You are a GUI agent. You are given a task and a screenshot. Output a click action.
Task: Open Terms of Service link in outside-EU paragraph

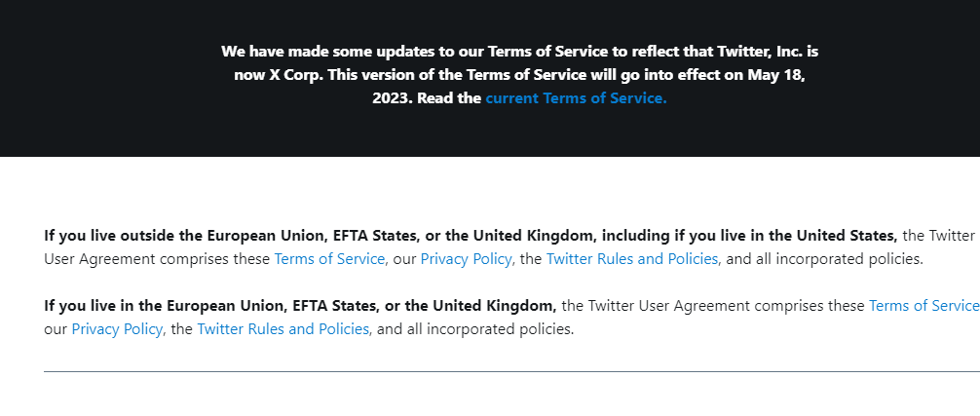coord(329,258)
